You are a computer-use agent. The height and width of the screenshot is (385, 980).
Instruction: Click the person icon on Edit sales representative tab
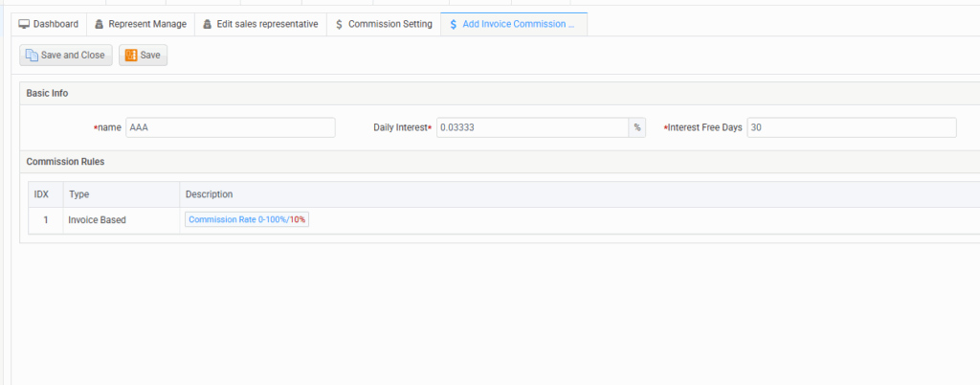coord(208,24)
